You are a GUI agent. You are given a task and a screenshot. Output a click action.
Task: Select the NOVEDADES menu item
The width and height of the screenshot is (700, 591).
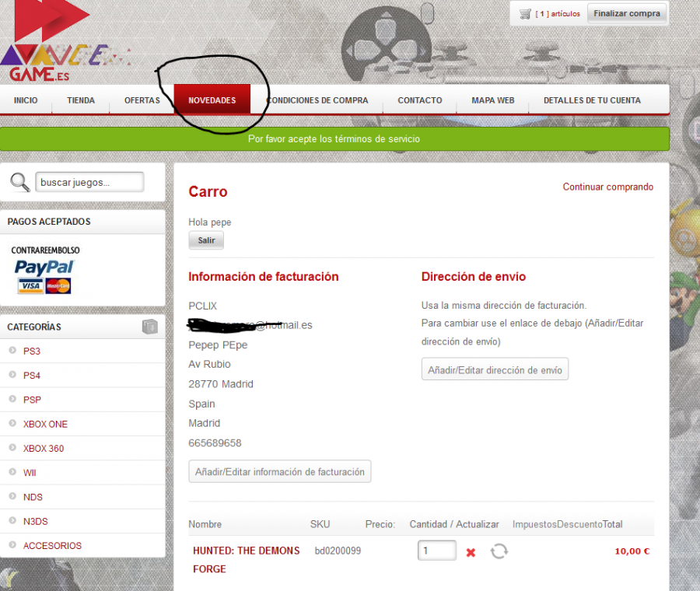click(x=212, y=100)
